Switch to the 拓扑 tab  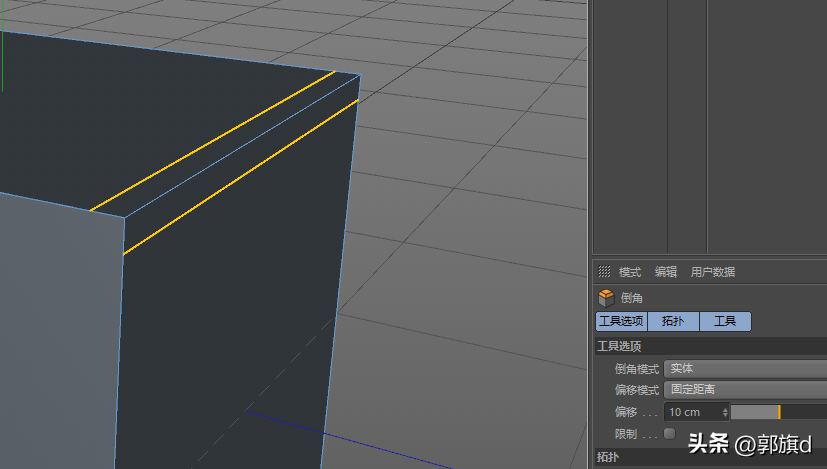[673, 321]
